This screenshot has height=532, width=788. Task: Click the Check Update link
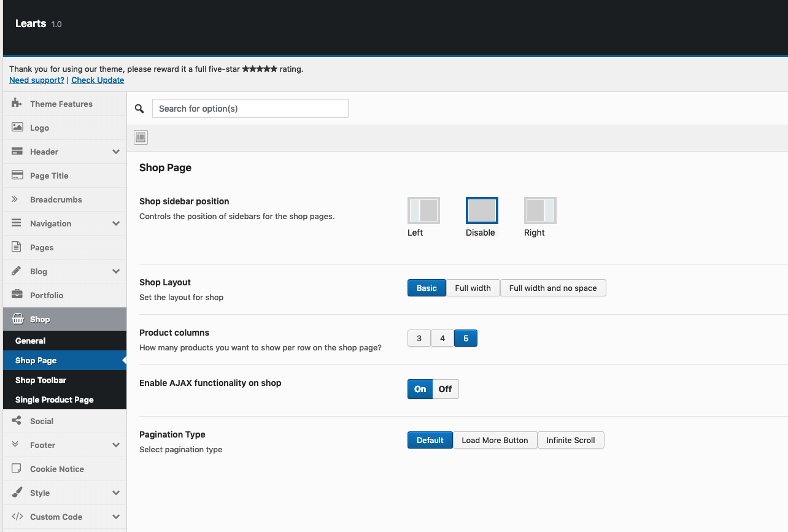coord(98,80)
